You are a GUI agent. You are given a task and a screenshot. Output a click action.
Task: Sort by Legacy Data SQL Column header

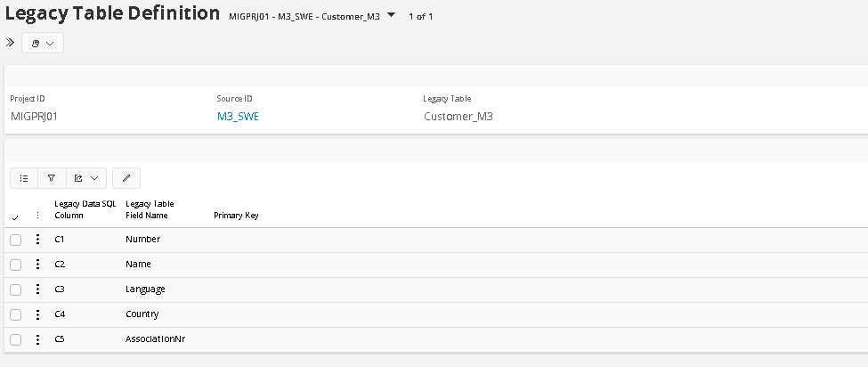coord(85,209)
